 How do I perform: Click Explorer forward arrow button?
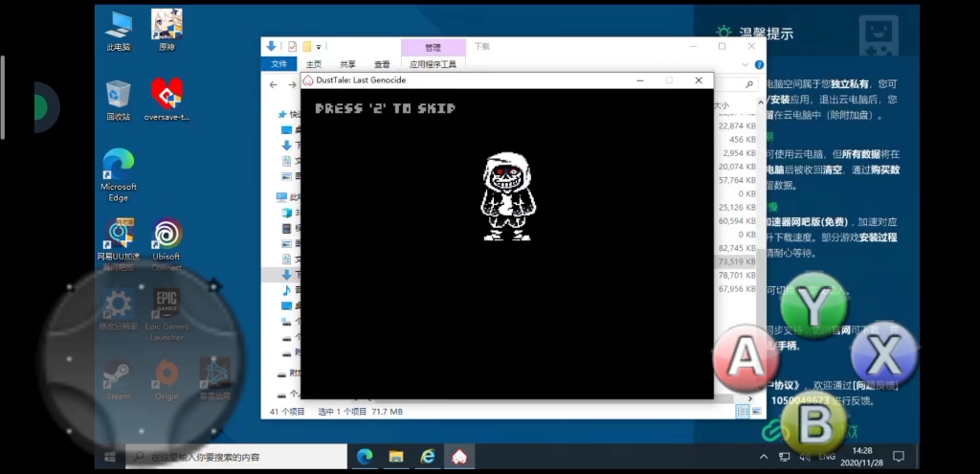292,84
